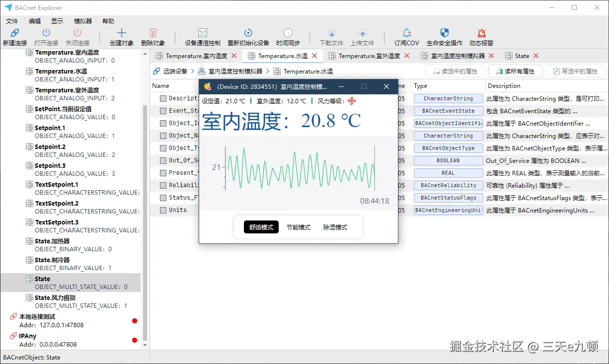Close the 室内温度控制模拟器 tab

[x=491, y=56]
